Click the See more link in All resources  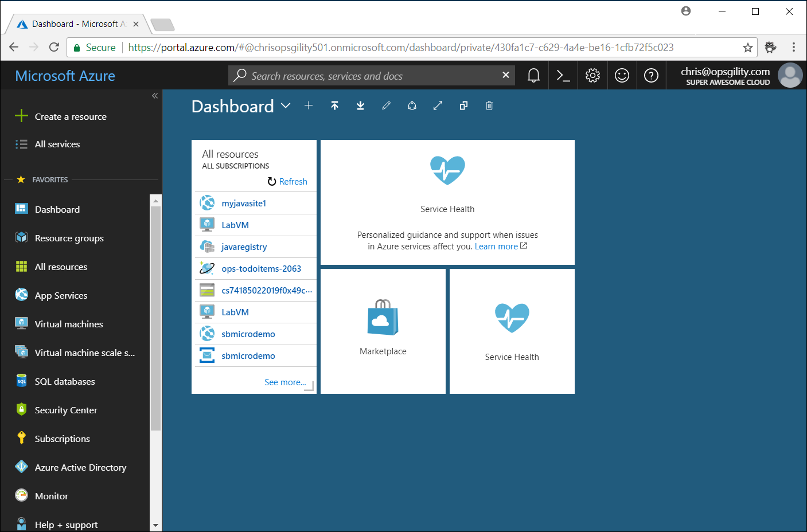click(x=285, y=382)
